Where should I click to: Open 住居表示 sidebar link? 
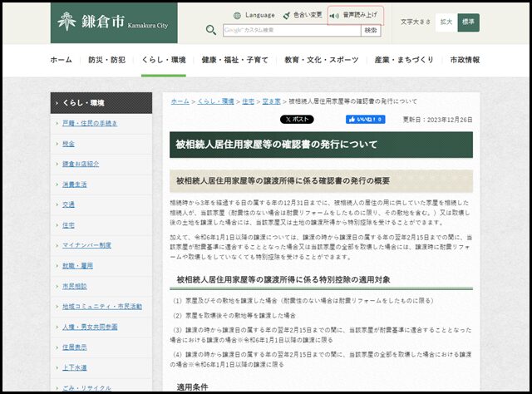point(74,347)
